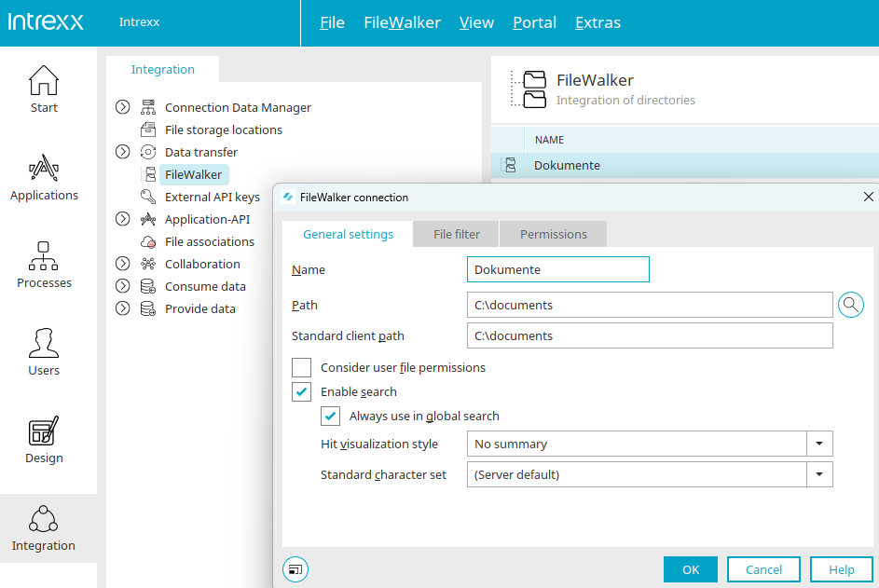
Task: Confirm the dialog with OK
Action: pyautogui.click(x=691, y=569)
